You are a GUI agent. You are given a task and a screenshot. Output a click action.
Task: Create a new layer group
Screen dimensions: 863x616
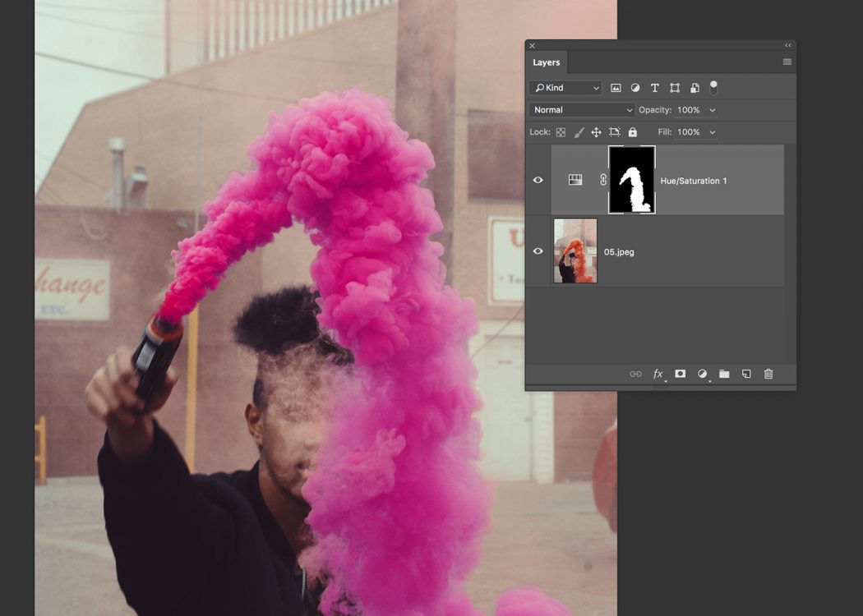click(x=724, y=374)
